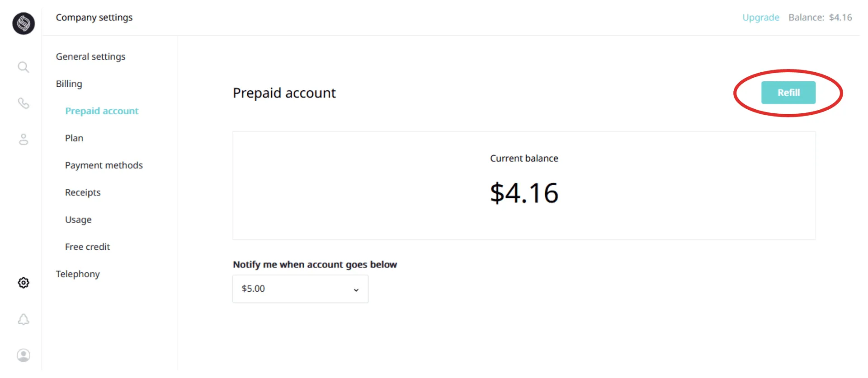Open the $5.00 threshold combo box
The width and height of the screenshot is (868, 378).
pos(294,289)
